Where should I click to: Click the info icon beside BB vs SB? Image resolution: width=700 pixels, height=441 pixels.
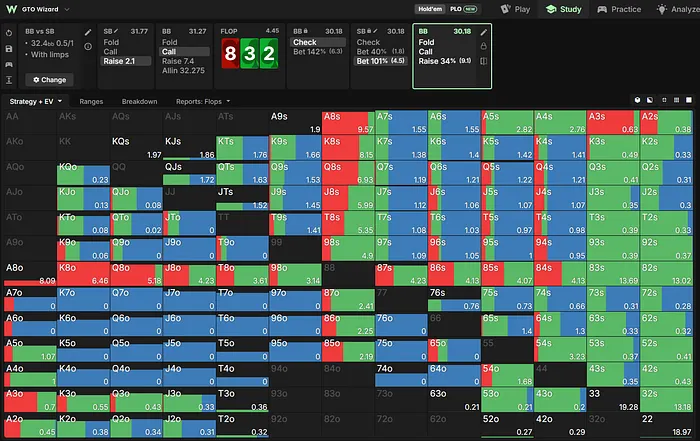(x=88, y=46)
